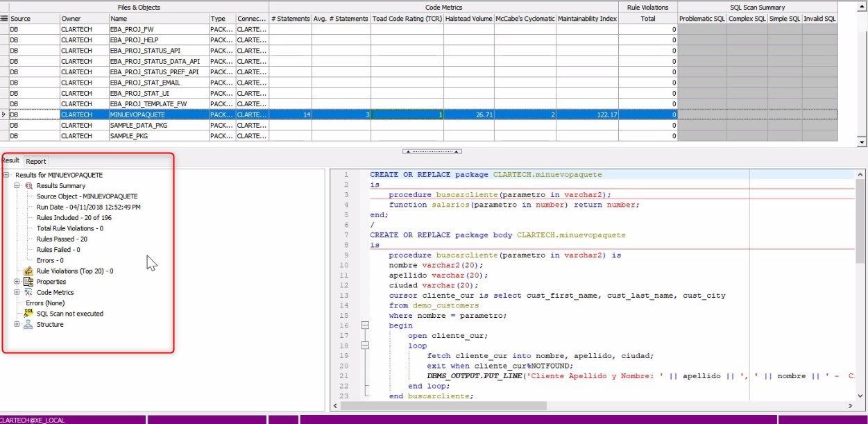
Task: Click the Code Metrics percent icon
Action: point(28,292)
